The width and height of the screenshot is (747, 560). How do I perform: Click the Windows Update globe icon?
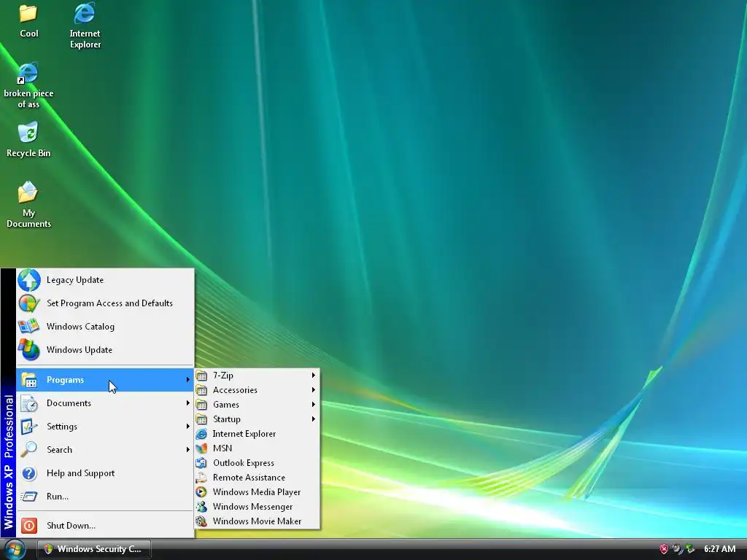click(29, 349)
